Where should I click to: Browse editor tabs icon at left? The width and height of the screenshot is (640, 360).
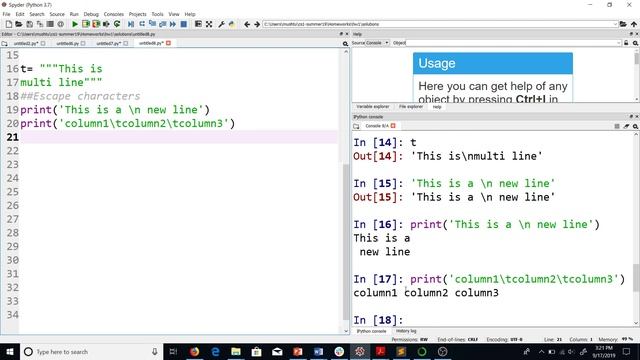(x=4, y=43)
